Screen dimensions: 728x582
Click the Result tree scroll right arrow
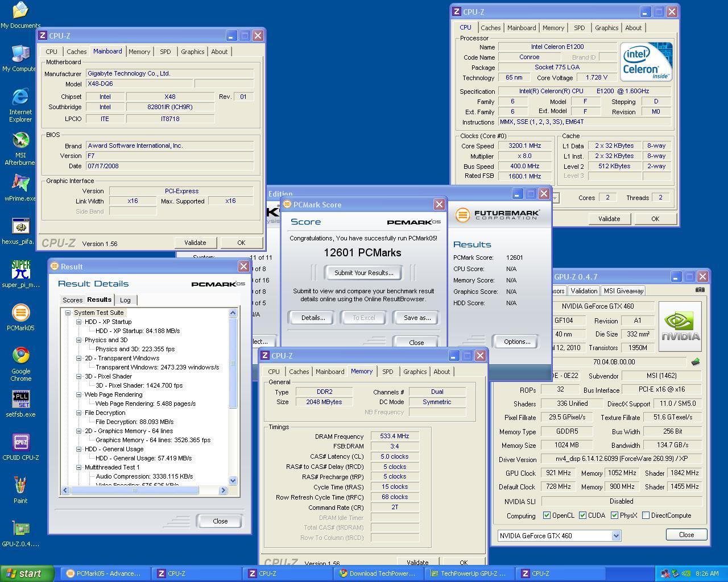point(223,490)
